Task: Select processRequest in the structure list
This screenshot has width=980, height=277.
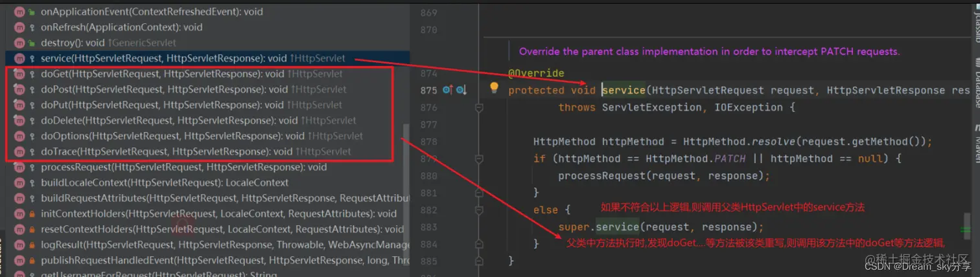Action: 207,167
